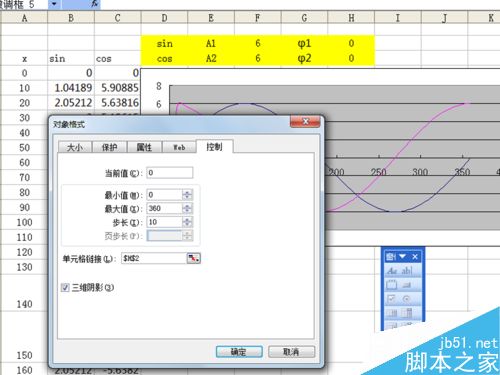Select column B header
500x375 pixels.
[71, 17]
